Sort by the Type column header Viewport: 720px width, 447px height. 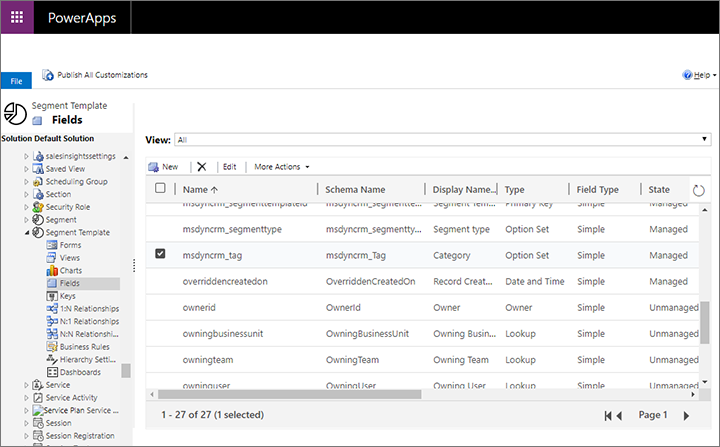pos(514,189)
